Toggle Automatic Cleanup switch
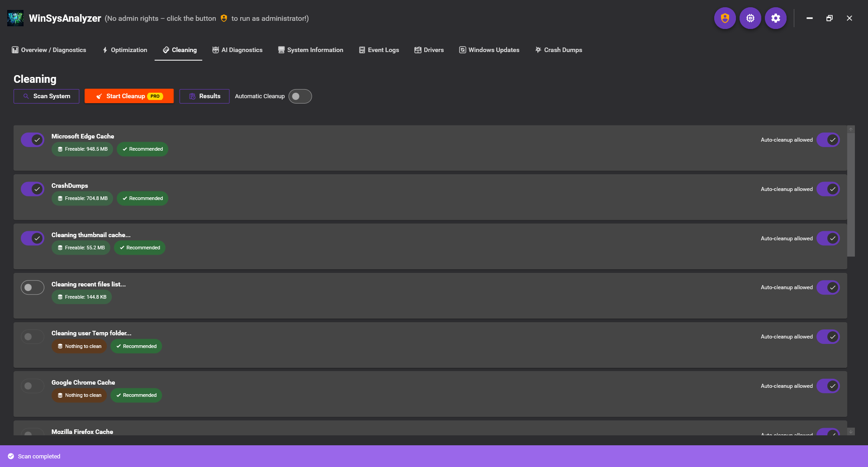868x467 pixels. [300, 96]
